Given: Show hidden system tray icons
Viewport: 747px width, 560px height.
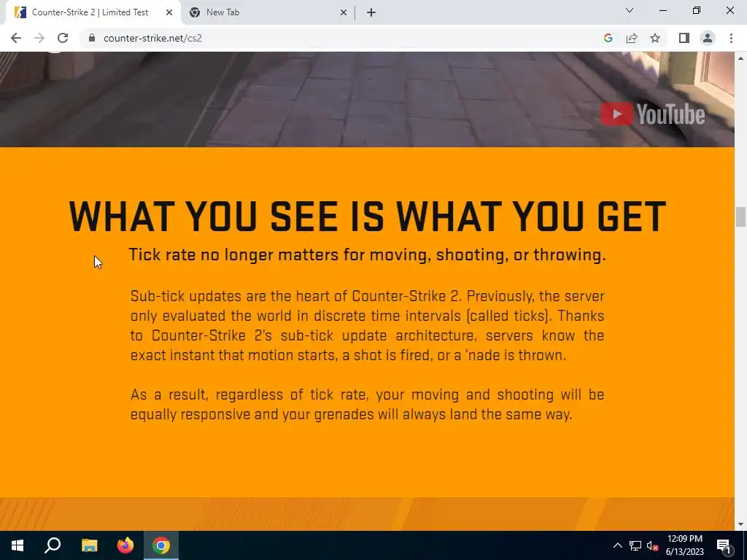Looking at the screenshot, I should pos(617,545).
